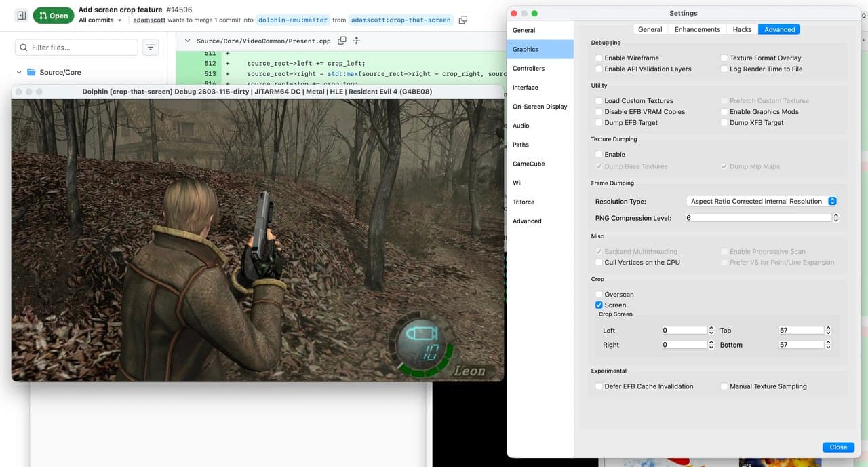
Task: Click the Crop Right value field
Action: pyautogui.click(x=684, y=345)
